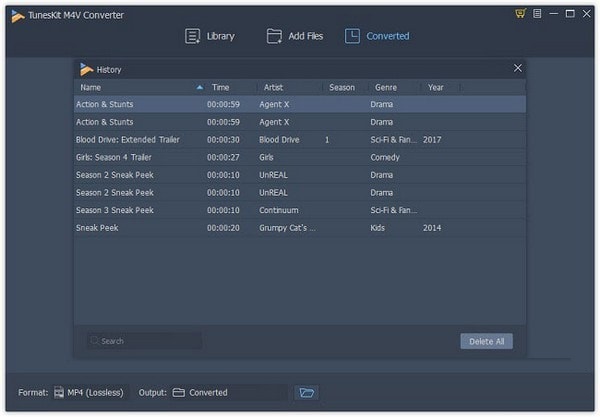Open the shopping cart purchase icon
Image resolution: width=600 pixels, height=417 pixels.
[520, 14]
